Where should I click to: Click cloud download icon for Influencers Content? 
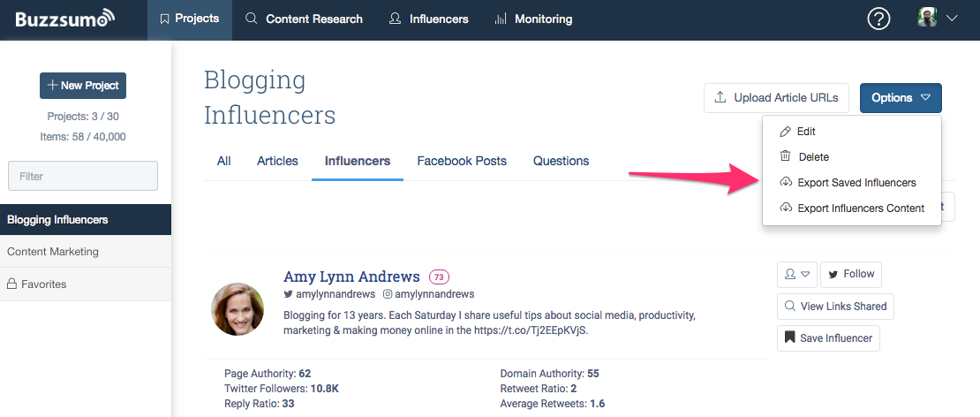[786, 208]
